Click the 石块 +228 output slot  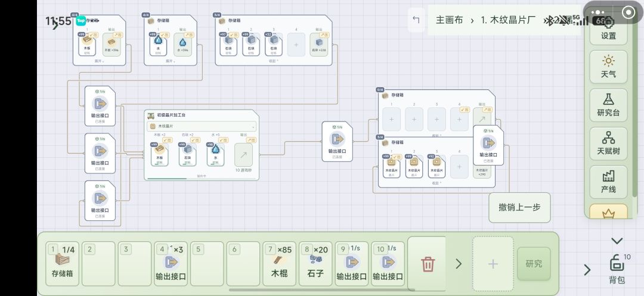click(318, 44)
